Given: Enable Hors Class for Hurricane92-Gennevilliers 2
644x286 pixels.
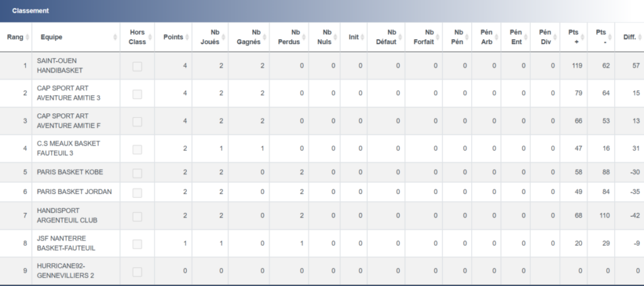Looking at the screenshot, I should [x=137, y=272].
